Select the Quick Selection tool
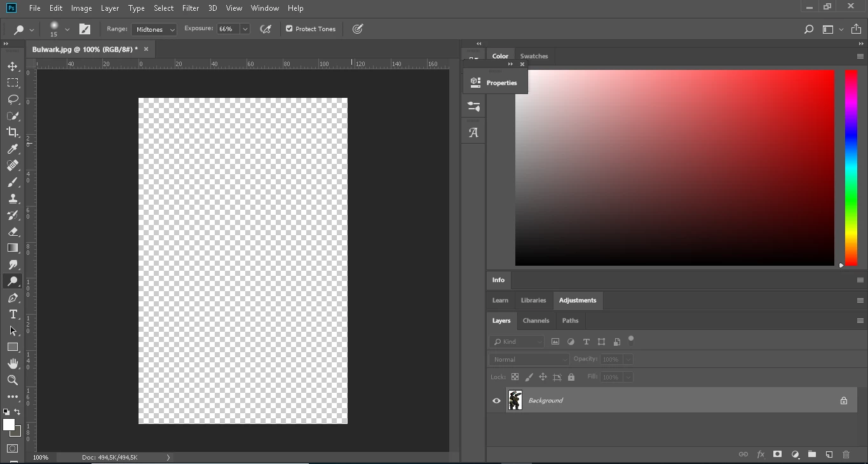The height and width of the screenshot is (464, 868). pos(13,116)
